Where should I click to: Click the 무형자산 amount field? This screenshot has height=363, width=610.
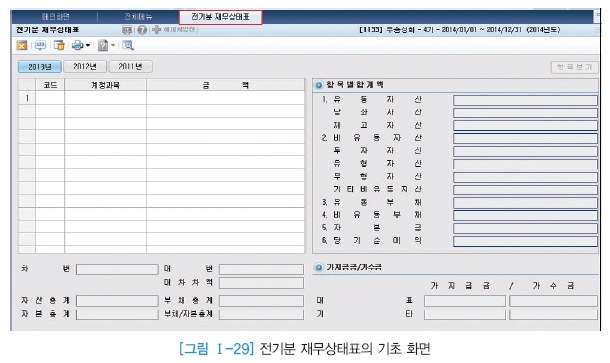tap(525, 177)
